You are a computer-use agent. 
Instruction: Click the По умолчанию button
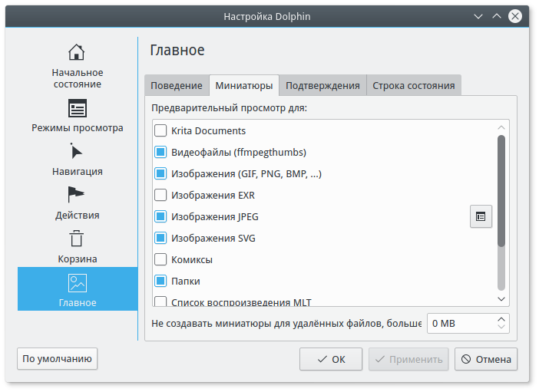click(58, 358)
